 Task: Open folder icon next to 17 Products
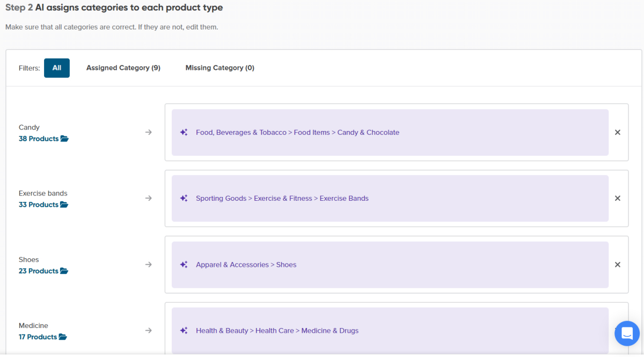(63, 337)
